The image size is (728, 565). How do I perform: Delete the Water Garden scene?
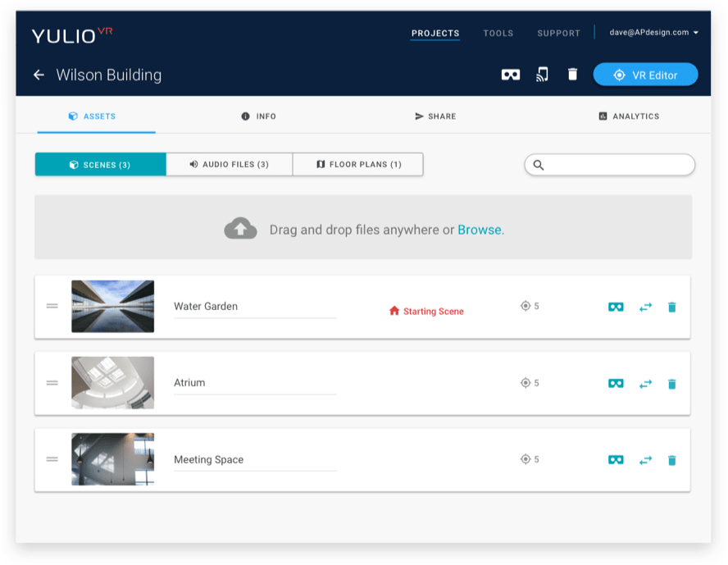[671, 307]
